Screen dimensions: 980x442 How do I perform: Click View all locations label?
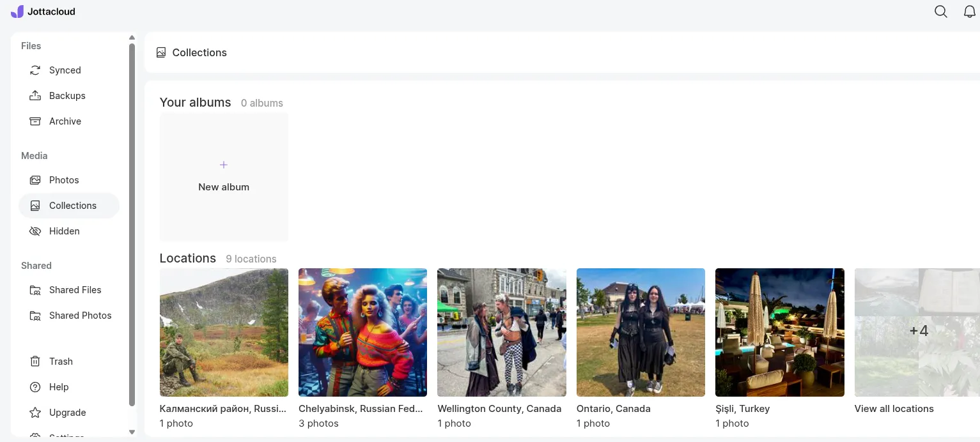[894, 409]
